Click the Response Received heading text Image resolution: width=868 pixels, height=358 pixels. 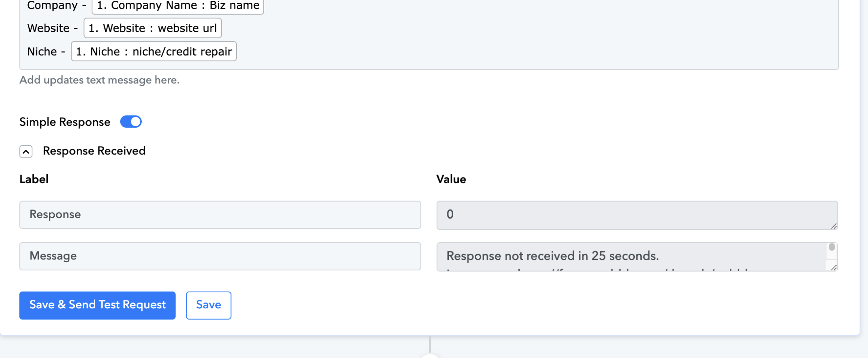(x=94, y=151)
